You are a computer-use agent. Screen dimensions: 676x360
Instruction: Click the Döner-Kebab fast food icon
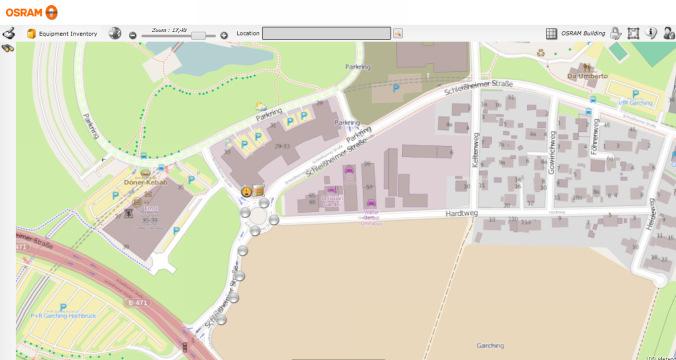[146, 173]
